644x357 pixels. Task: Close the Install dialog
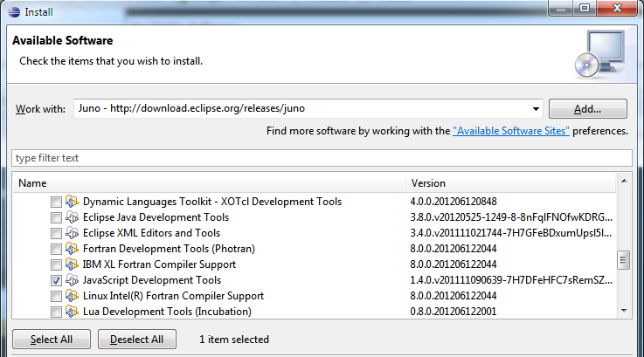pyautogui.click(x=617, y=9)
